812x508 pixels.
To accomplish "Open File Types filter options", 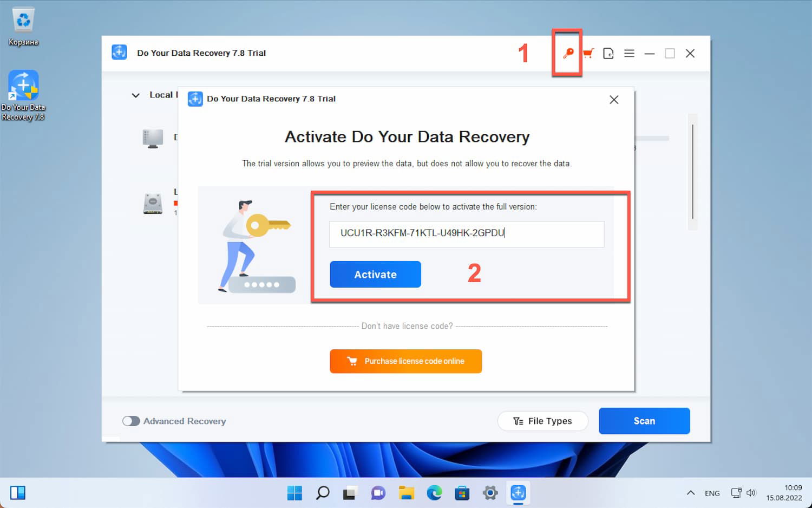I will 543,421.
